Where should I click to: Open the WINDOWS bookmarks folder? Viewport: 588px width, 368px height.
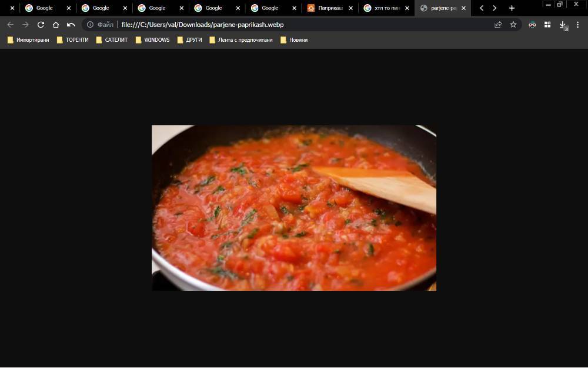coord(153,40)
